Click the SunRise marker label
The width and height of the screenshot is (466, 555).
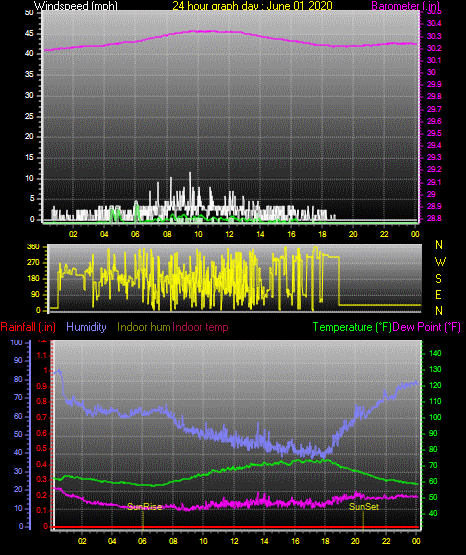click(x=144, y=507)
